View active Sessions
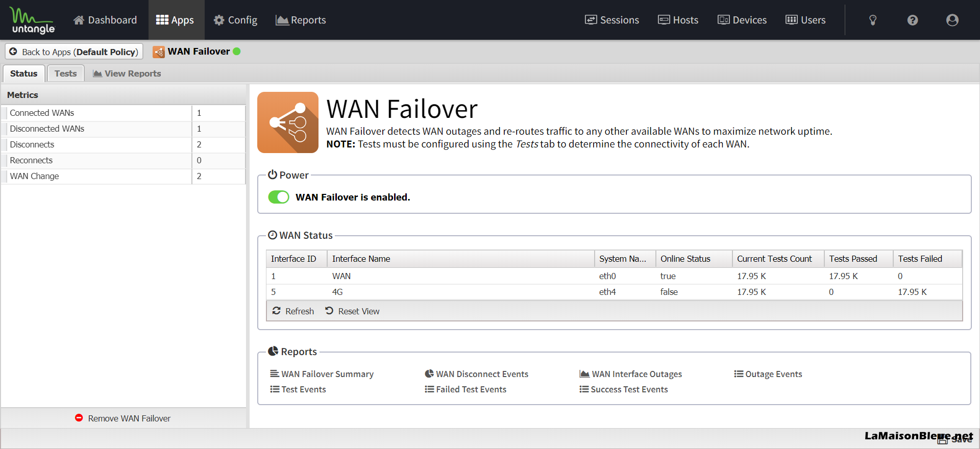This screenshot has height=449, width=980. pyautogui.click(x=612, y=20)
